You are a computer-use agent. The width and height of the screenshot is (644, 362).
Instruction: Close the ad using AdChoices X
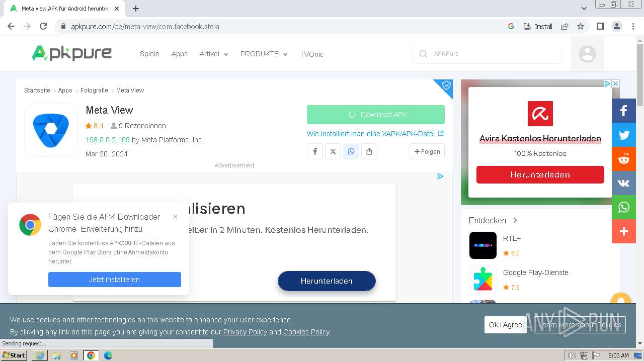tap(615, 83)
